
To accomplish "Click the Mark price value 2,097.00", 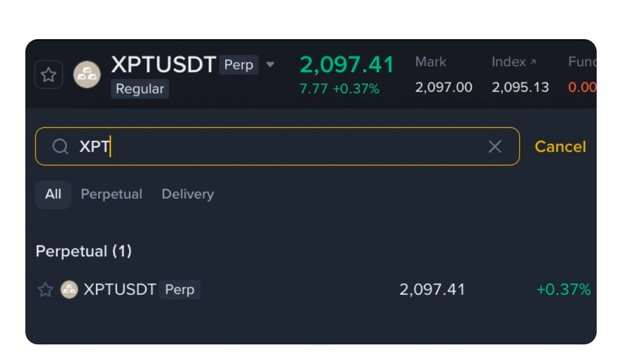I will (x=443, y=88).
